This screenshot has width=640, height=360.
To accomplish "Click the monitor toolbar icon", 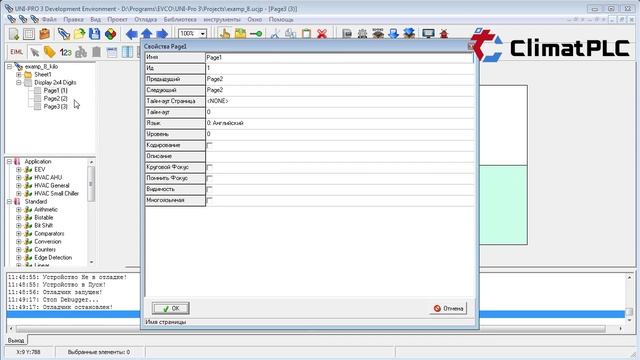I will [x=428, y=34].
